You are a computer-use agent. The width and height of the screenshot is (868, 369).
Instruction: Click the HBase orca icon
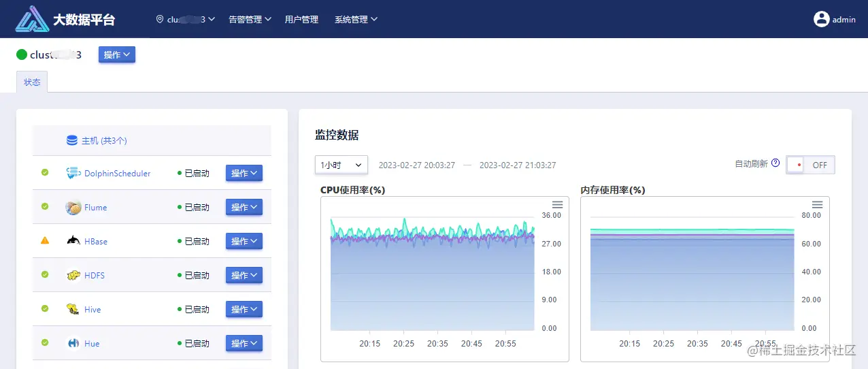tap(73, 241)
